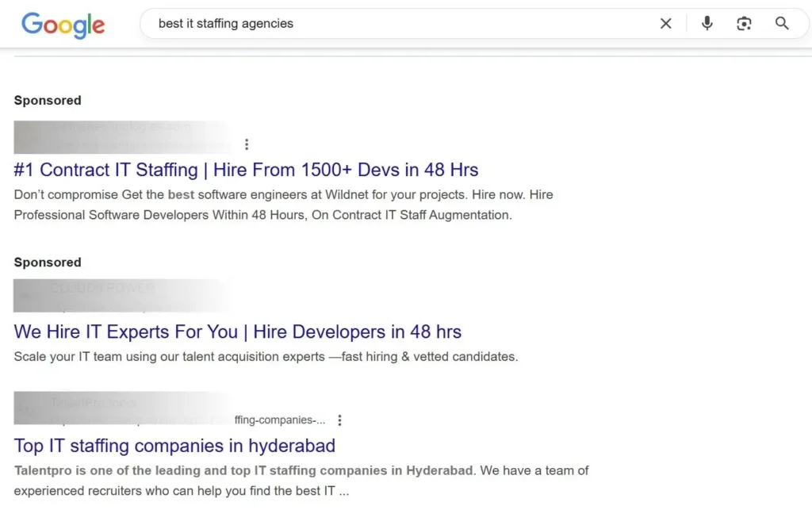Clear the search query using the X icon

coord(665,23)
